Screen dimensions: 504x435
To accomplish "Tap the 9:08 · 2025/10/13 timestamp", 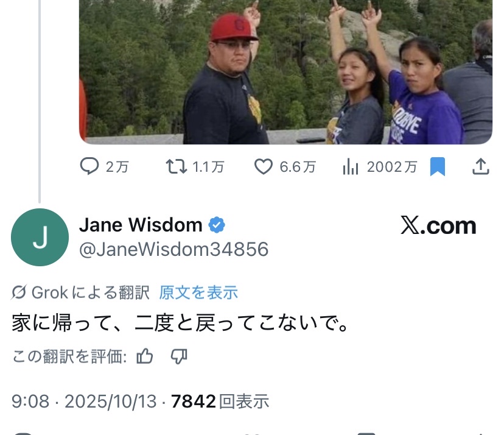I will pyautogui.click(x=84, y=401).
